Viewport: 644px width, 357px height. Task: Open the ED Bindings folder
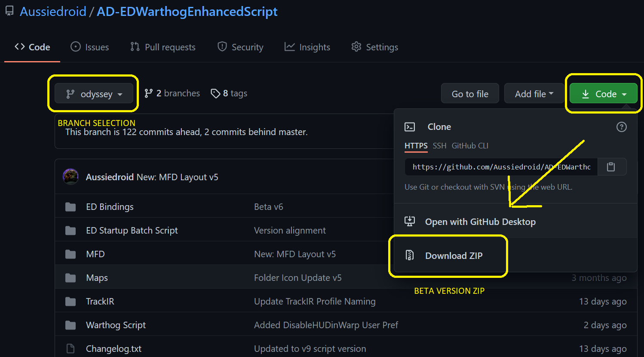coord(110,207)
